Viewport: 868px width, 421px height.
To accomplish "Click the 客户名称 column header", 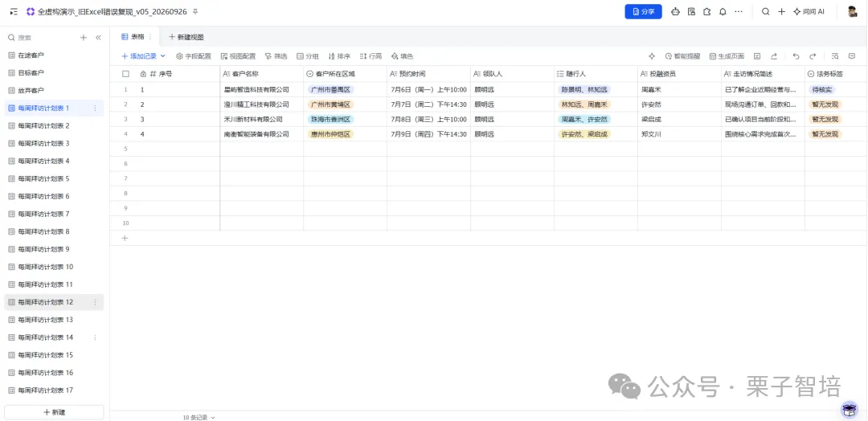I will [261, 74].
